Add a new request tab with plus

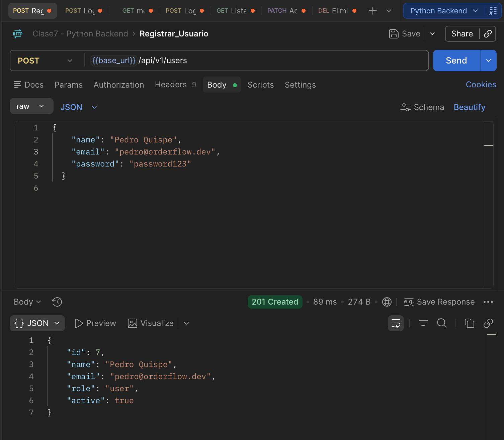pyautogui.click(x=372, y=11)
